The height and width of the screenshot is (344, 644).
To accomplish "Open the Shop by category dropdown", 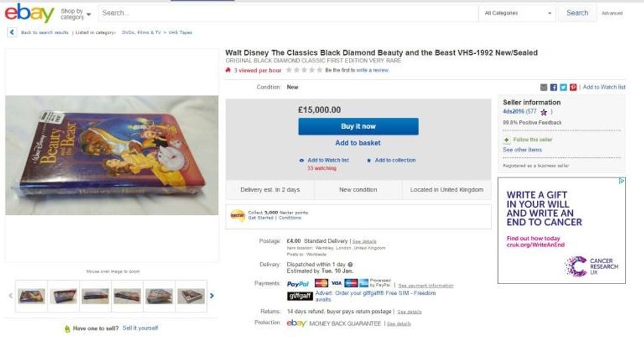I will (x=75, y=13).
